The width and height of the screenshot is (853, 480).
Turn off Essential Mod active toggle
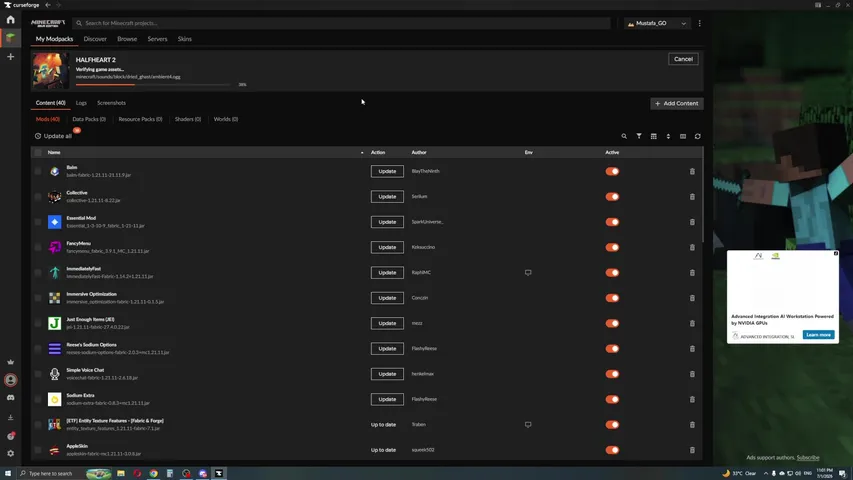coord(612,222)
